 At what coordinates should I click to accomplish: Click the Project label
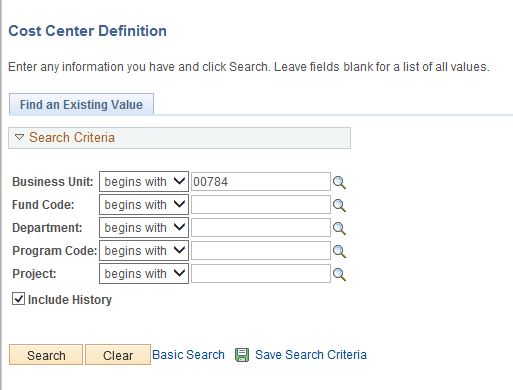[34, 274]
